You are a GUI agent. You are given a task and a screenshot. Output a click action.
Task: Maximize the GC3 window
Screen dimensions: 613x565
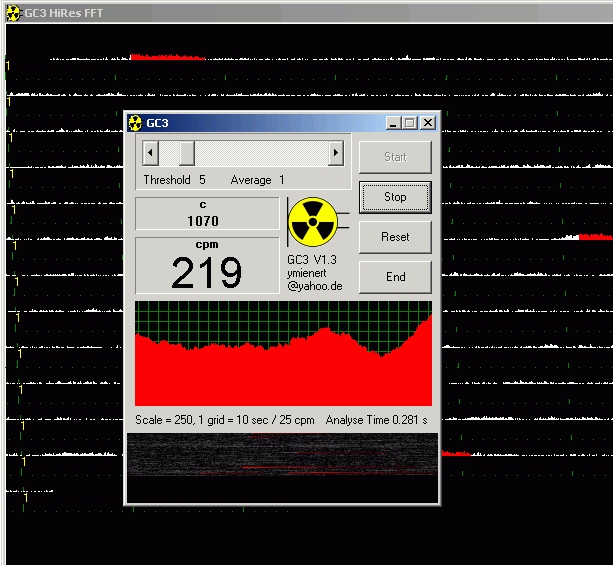coord(409,123)
